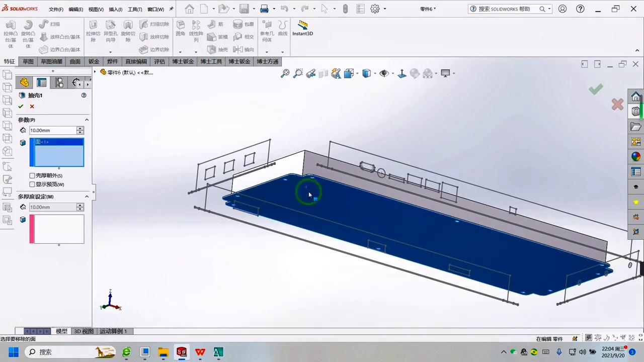Open WPS Writer from the taskbar

(x=200, y=352)
